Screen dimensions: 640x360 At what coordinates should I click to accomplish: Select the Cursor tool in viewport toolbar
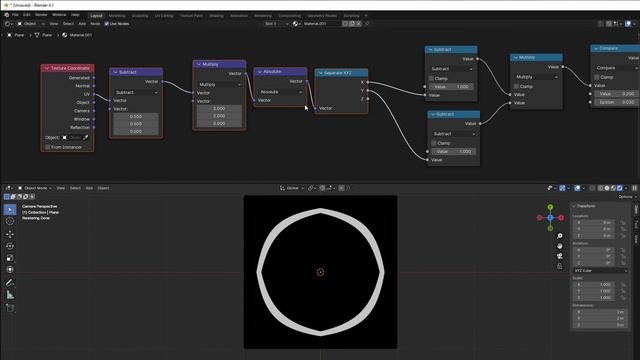tap(10, 221)
